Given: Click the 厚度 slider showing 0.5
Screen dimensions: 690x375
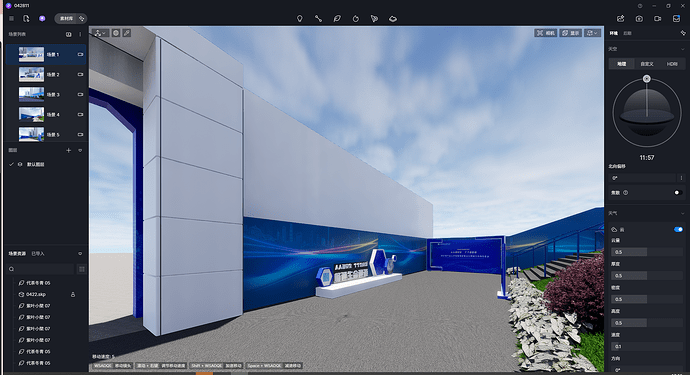Looking at the screenshot, I should click(647, 276).
